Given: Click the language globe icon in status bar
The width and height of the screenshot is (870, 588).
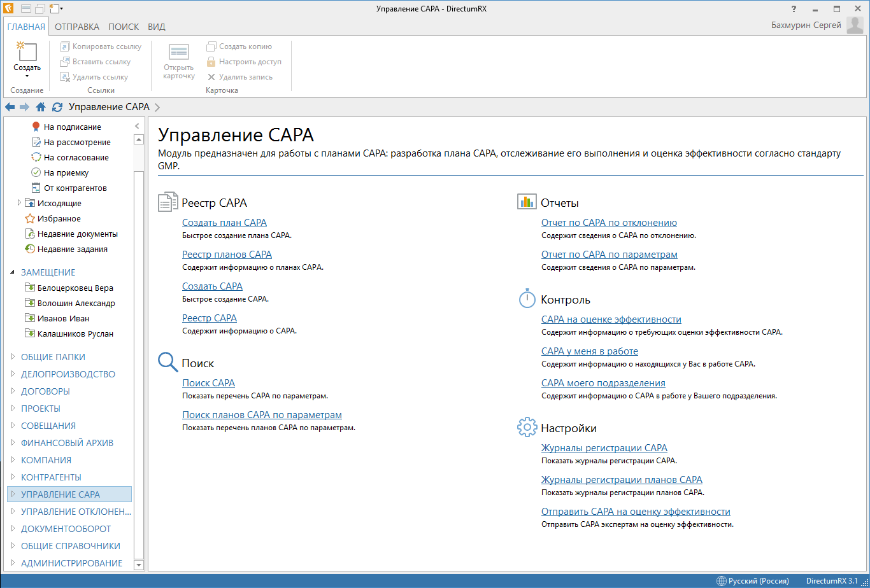Looking at the screenshot, I should pyautogui.click(x=722, y=581).
